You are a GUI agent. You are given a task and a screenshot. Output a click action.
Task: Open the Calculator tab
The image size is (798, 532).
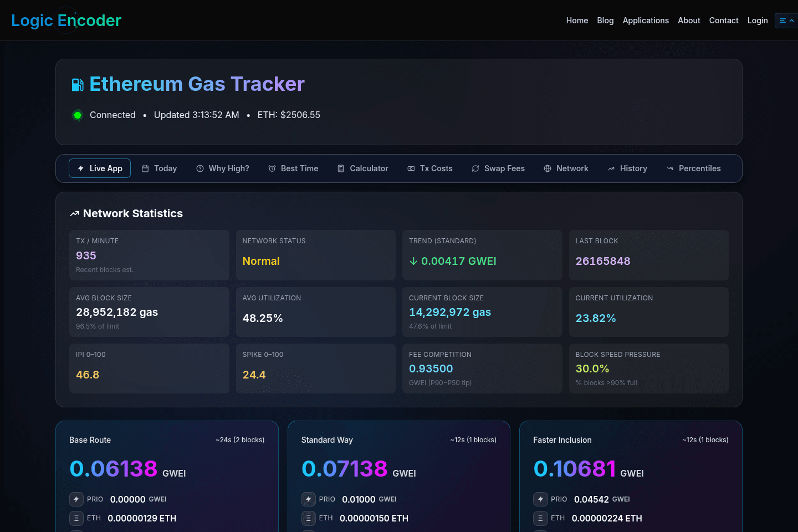coord(363,168)
